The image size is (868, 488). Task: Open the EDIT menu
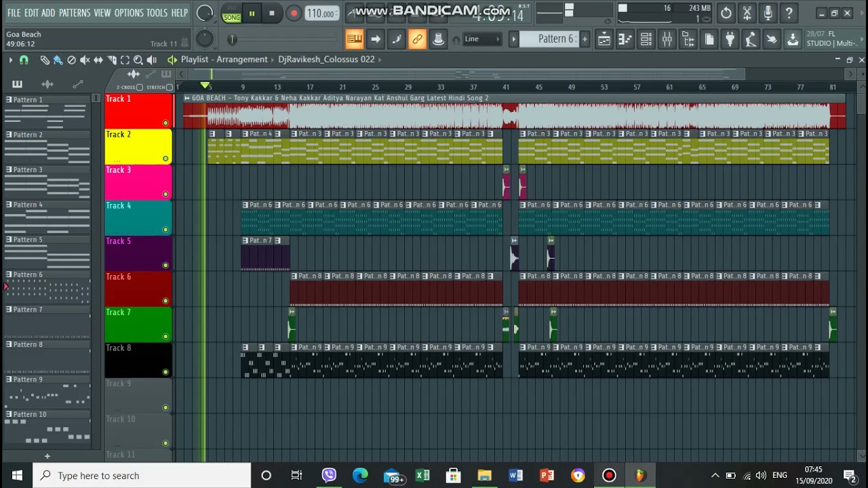pos(31,13)
